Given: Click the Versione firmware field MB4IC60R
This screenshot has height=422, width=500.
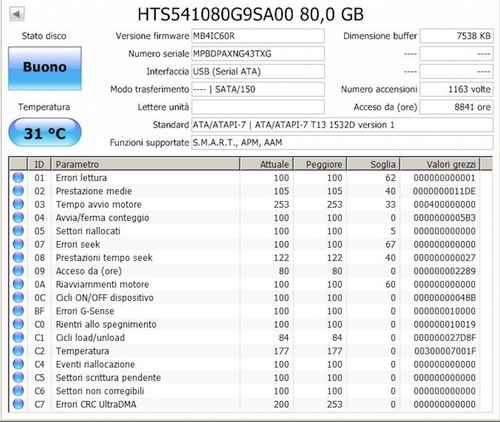Looking at the screenshot, I should coord(258,36).
